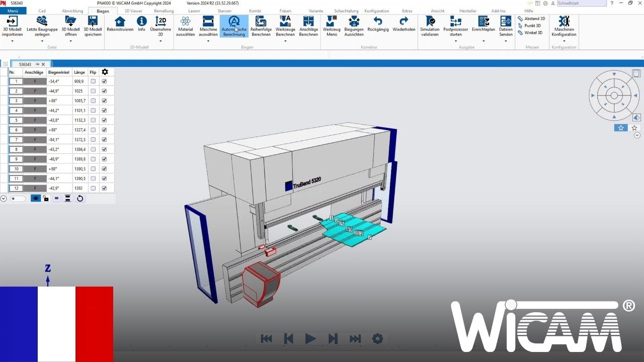Toggle the lock icon below bend table
Screen dimensions: 644x362
pos(46,199)
